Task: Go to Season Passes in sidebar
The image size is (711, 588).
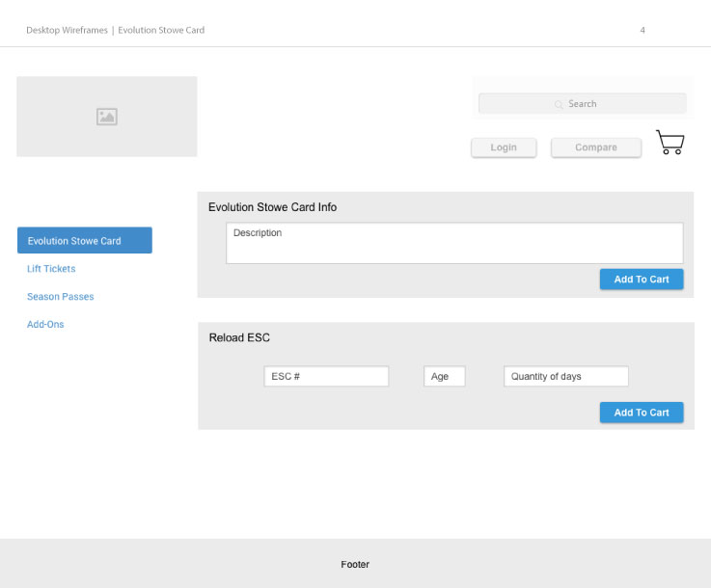Action: click(x=60, y=297)
